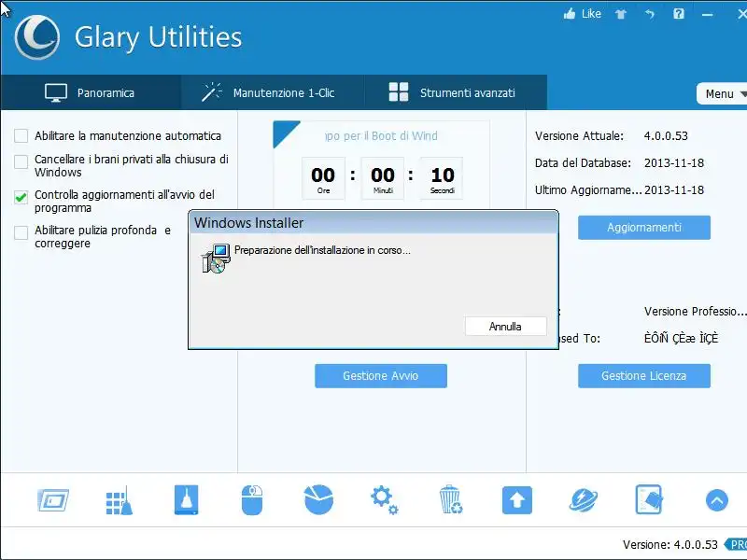
Task: Open the gears process manager icon
Action: (385, 500)
